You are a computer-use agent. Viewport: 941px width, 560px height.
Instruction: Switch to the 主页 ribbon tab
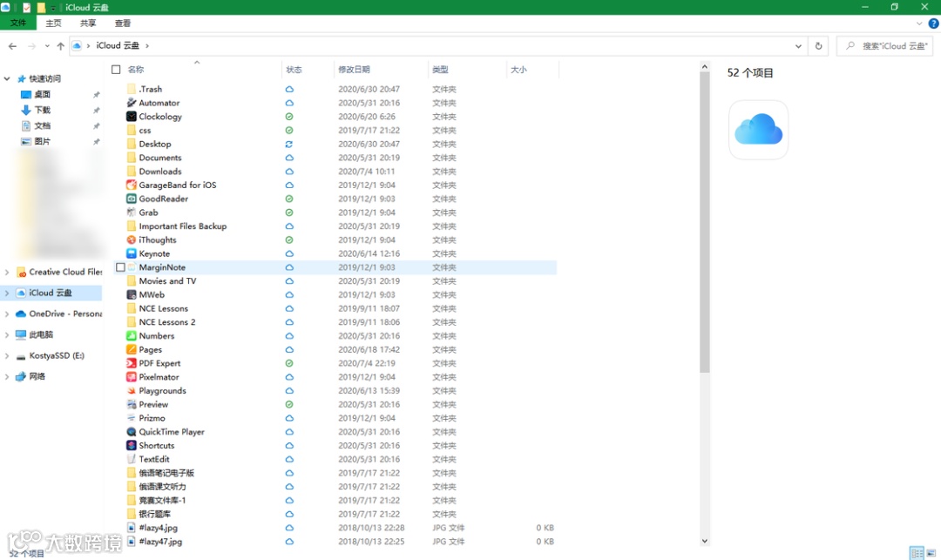pyautogui.click(x=53, y=23)
